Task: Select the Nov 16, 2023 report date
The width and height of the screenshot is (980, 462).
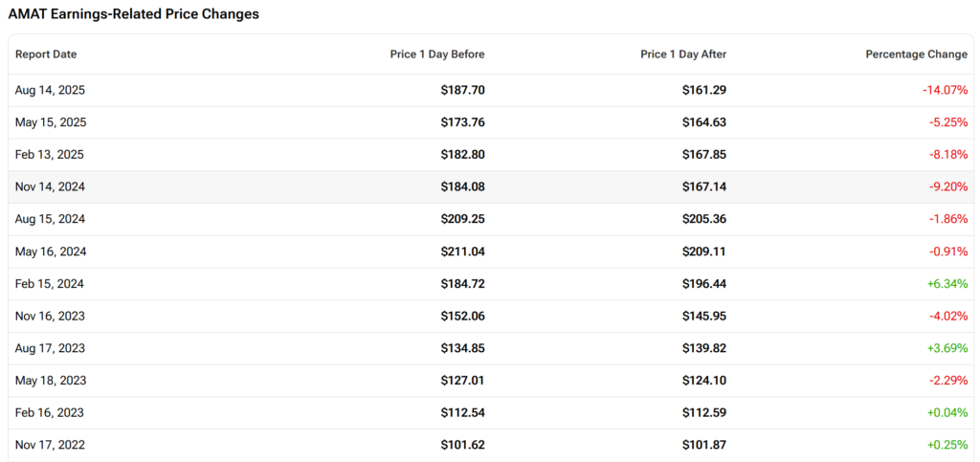Action: tap(51, 316)
